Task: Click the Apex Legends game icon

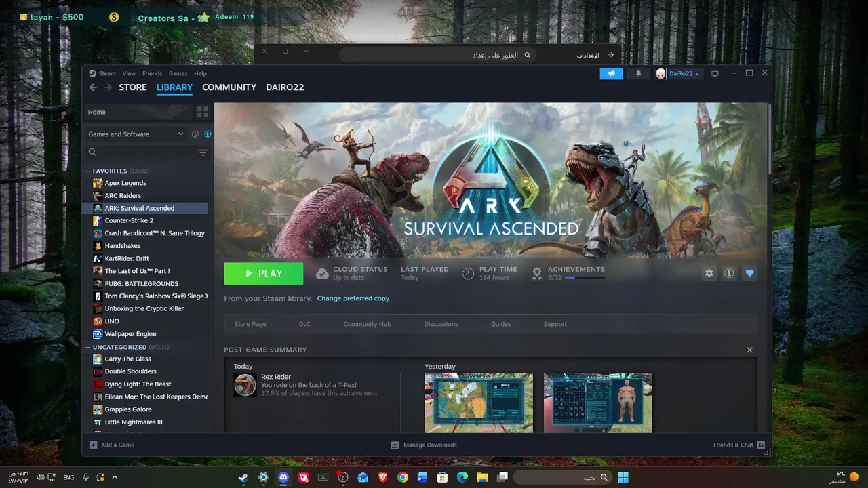Action: pos(98,183)
